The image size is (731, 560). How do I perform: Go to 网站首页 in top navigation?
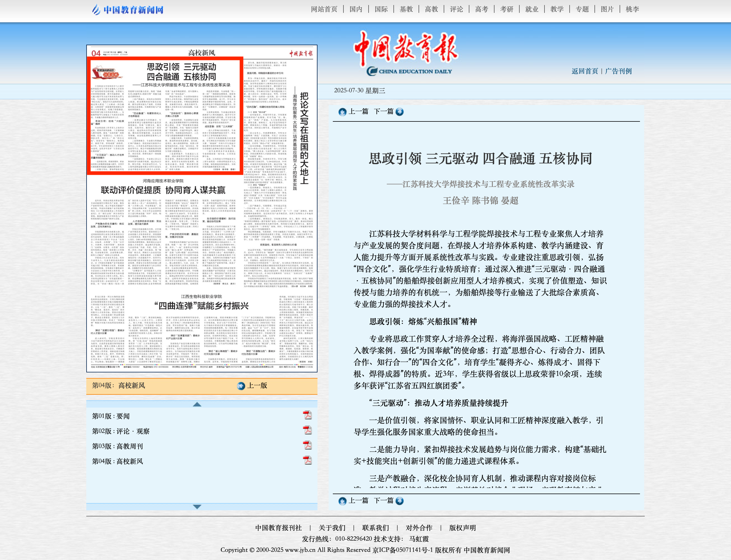(324, 9)
